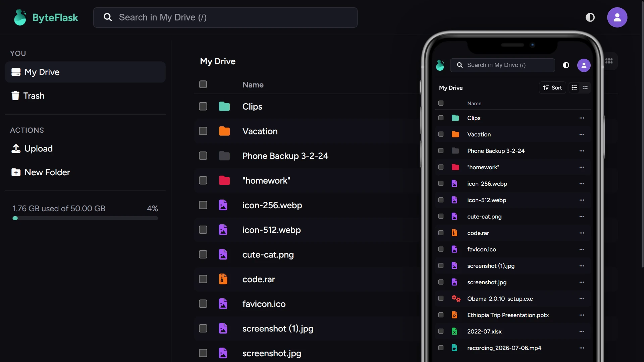Viewport: 644px width, 362px height.
Task: Check the Vacation row checkbox in desktop list
Action: [x=203, y=131]
